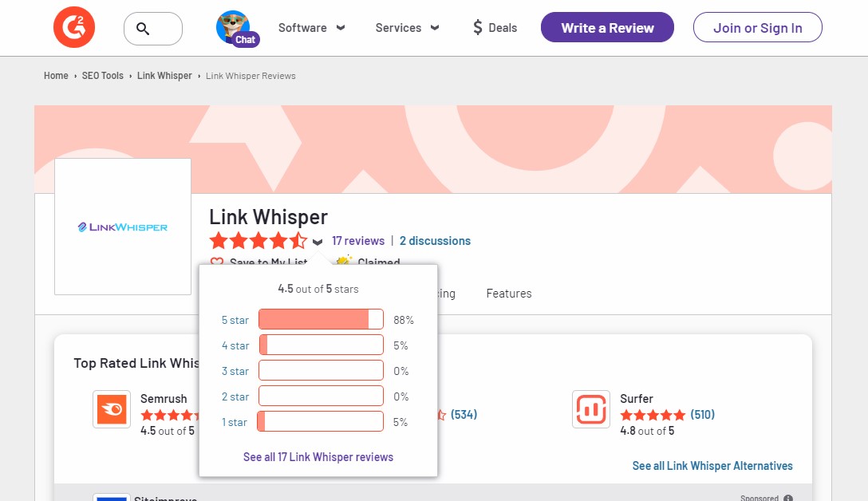Click the 1 star rating bar
This screenshot has height=501, width=868.
tap(321, 421)
